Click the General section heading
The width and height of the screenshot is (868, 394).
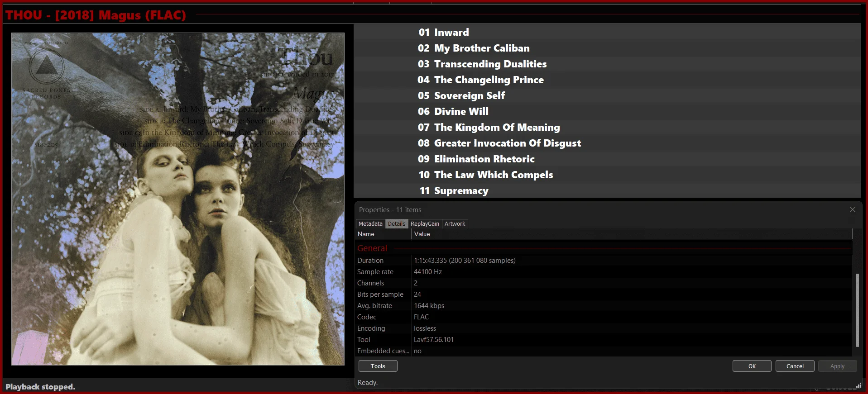pyautogui.click(x=372, y=248)
